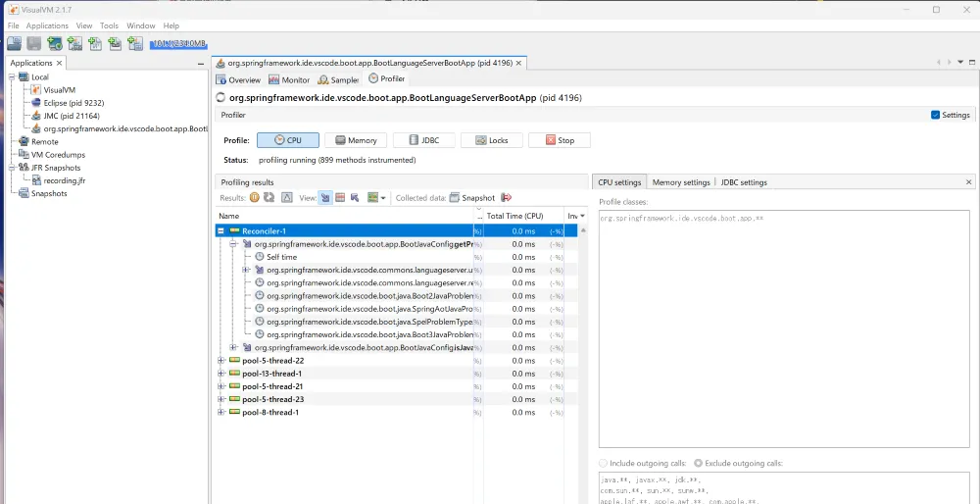This screenshot has width=980, height=504.
Task: Open the File menu
Action: 13,25
